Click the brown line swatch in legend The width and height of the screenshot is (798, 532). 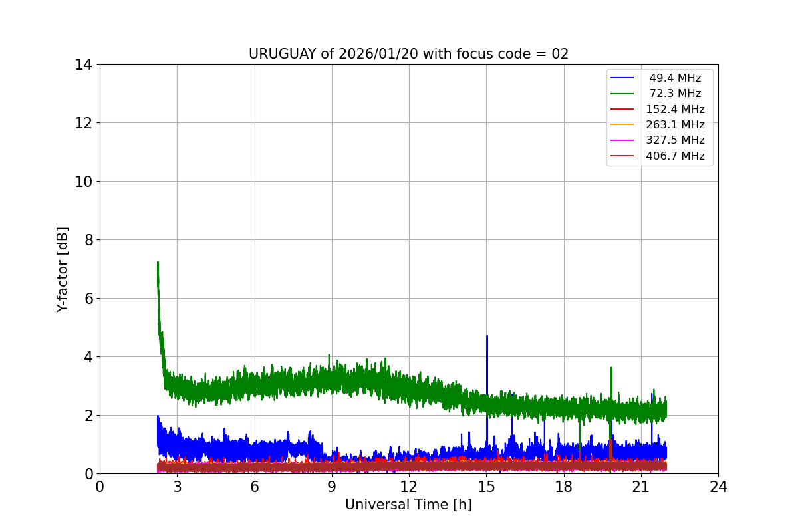pyautogui.click(x=622, y=156)
